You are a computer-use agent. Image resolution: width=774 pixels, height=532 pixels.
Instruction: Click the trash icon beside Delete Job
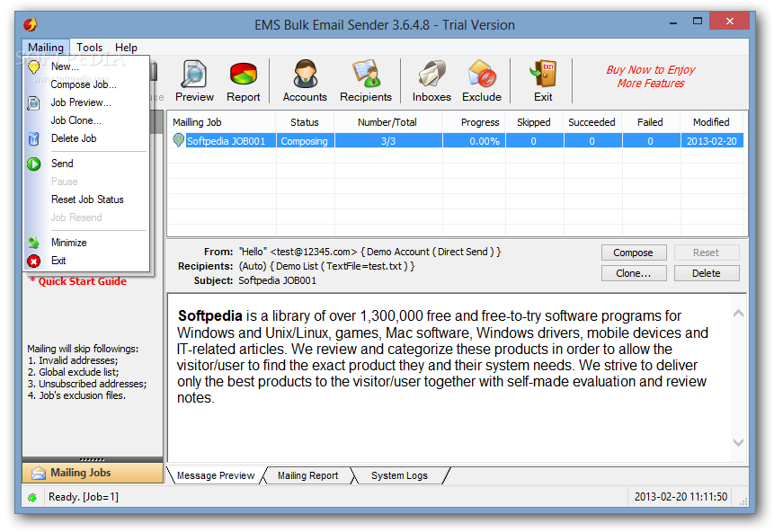point(33,138)
